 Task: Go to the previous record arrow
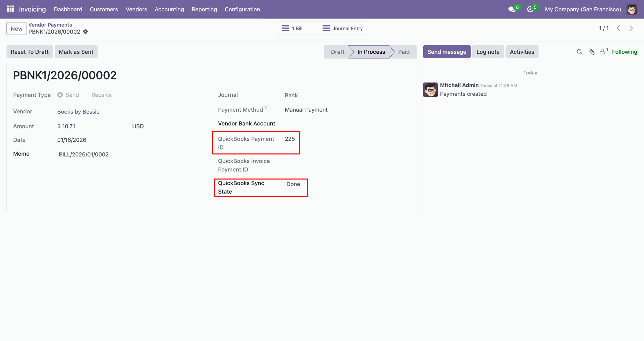619,29
